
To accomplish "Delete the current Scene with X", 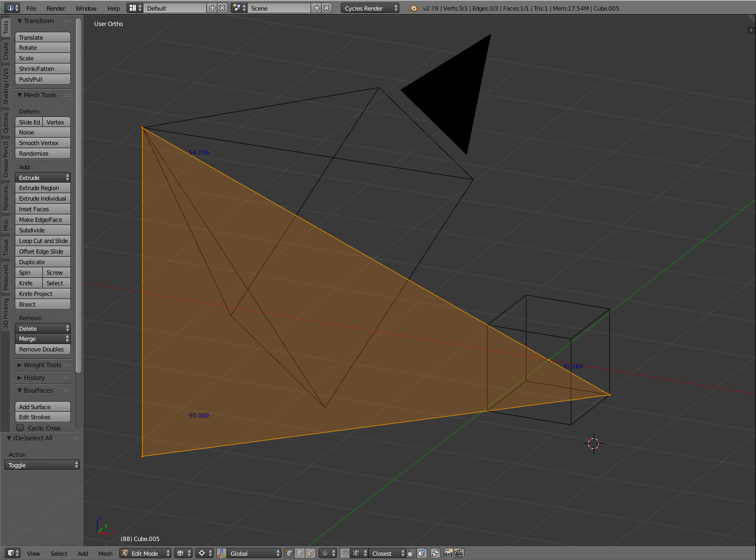I will pos(327,8).
